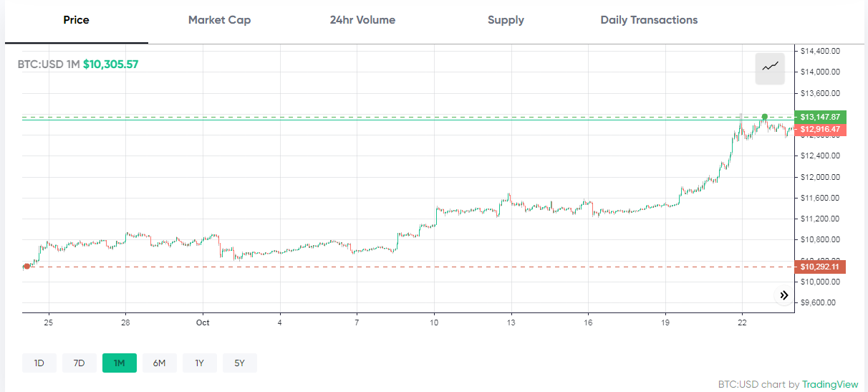Image resolution: width=868 pixels, height=392 pixels.
Task: Select the 24hr Volume tab
Action: point(362,20)
